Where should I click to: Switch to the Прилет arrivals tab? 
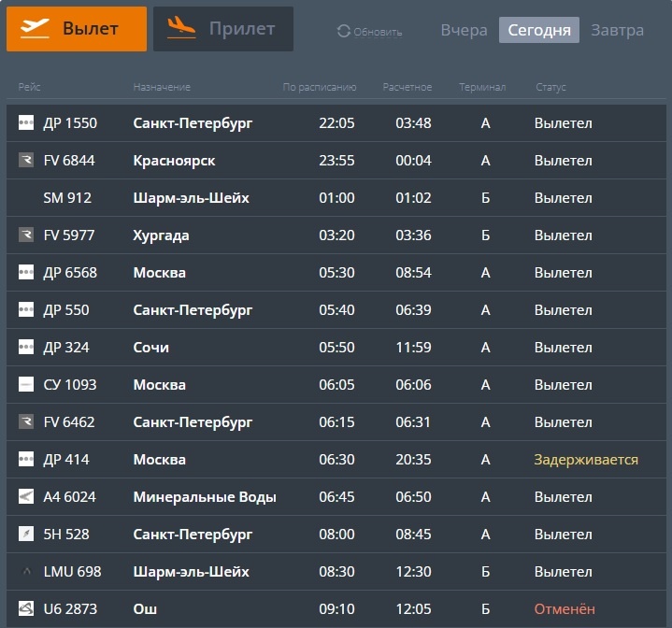223,29
